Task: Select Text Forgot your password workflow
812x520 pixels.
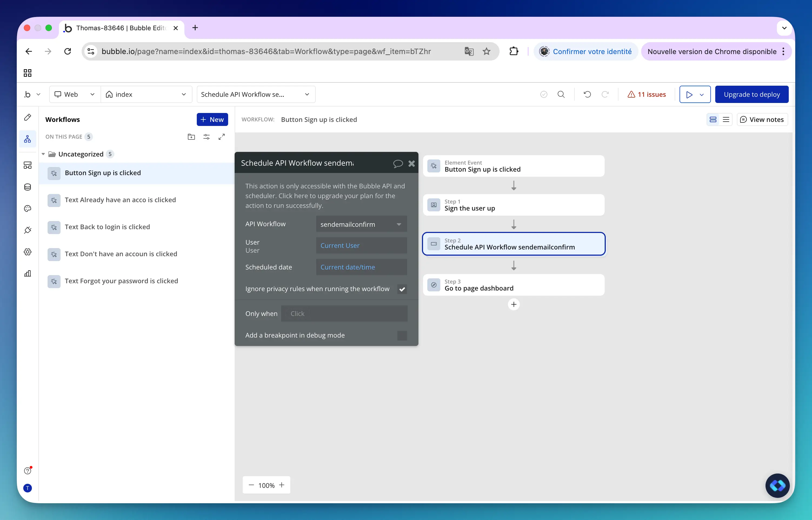Action: [x=137, y=281]
